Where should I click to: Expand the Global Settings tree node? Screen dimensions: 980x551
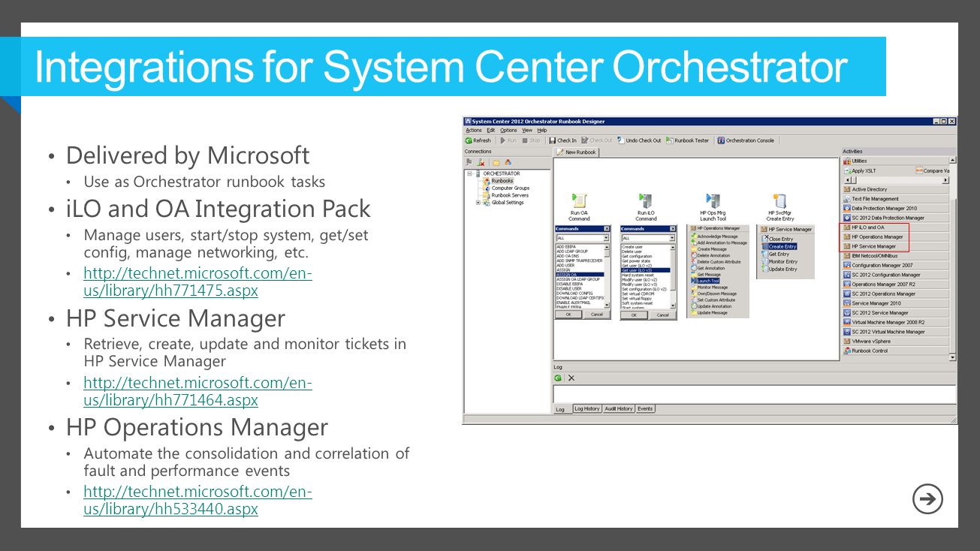[478, 203]
